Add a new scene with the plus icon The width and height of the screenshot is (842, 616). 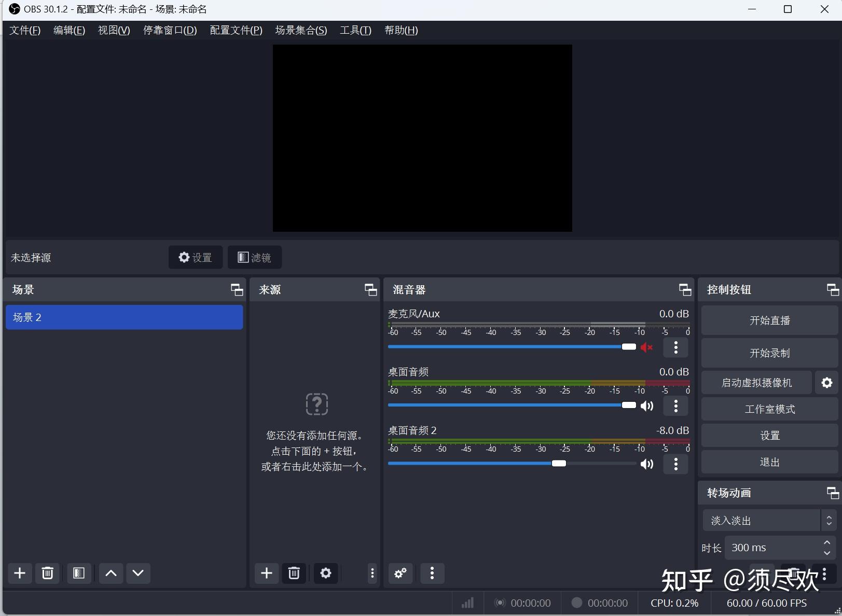point(20,573)
